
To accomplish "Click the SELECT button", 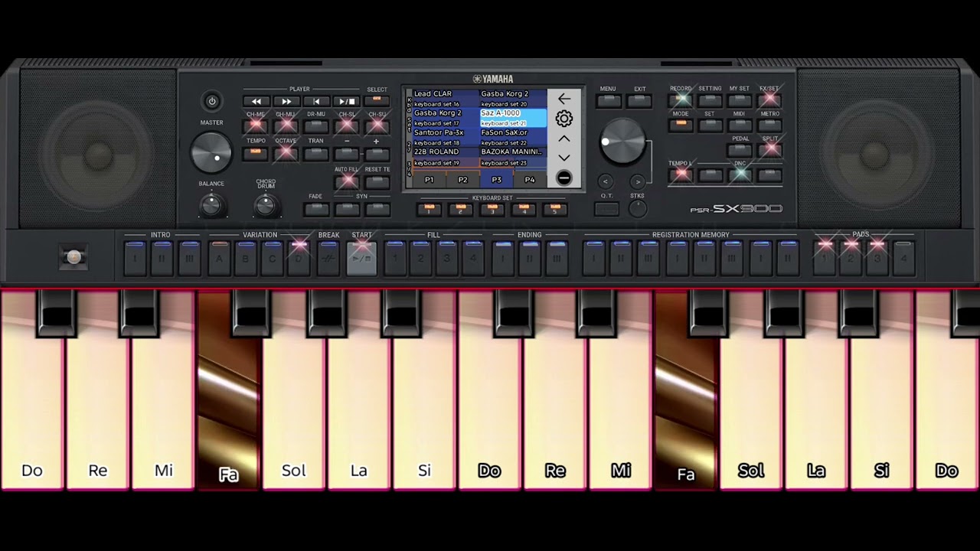I will coord(377,101).
